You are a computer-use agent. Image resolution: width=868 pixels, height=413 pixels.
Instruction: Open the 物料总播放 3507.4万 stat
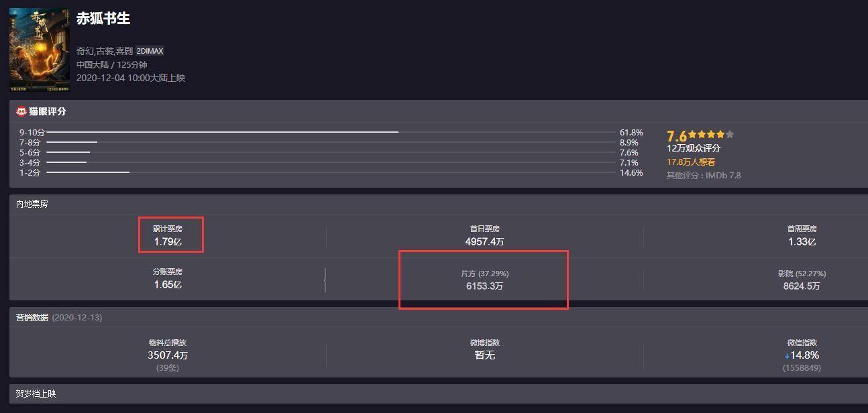pyautogui.click(x=168, y=355)
